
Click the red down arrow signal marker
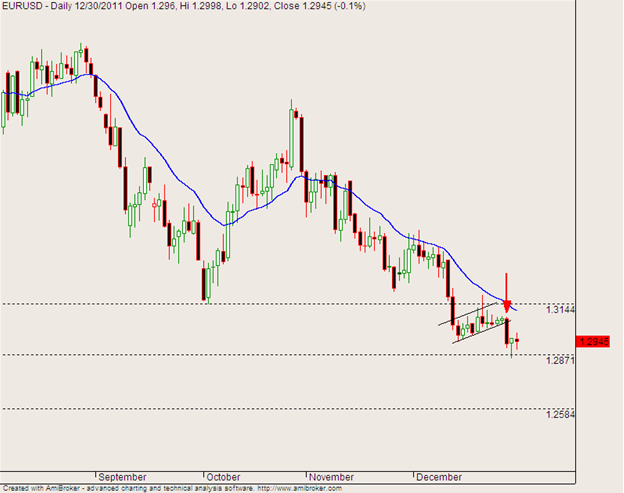point(508,302)
